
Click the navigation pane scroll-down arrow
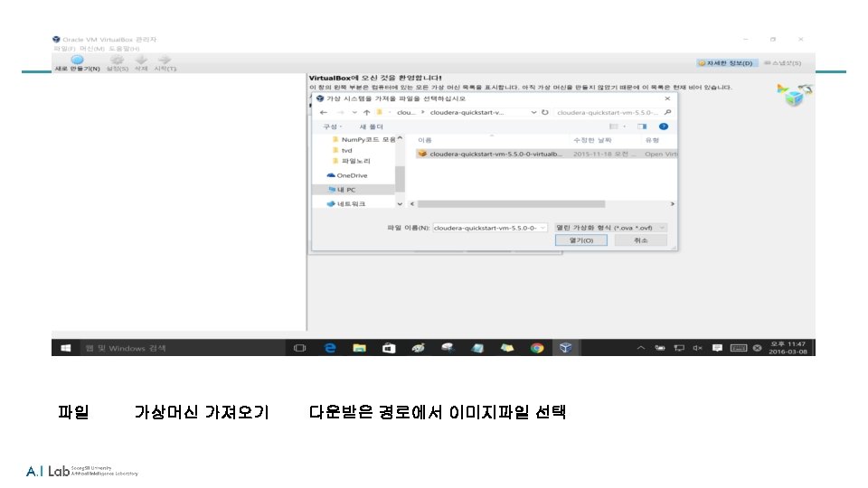click(x=400, y=204)
